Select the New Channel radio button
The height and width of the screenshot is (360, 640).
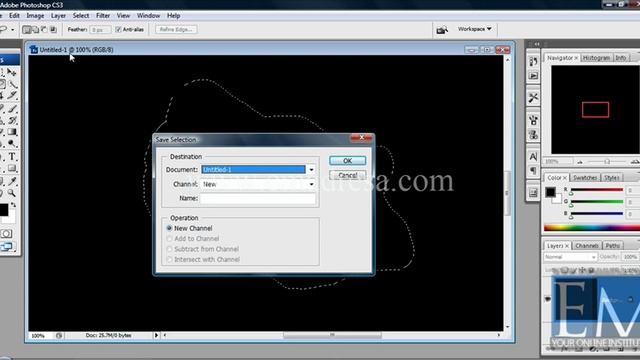169,228
